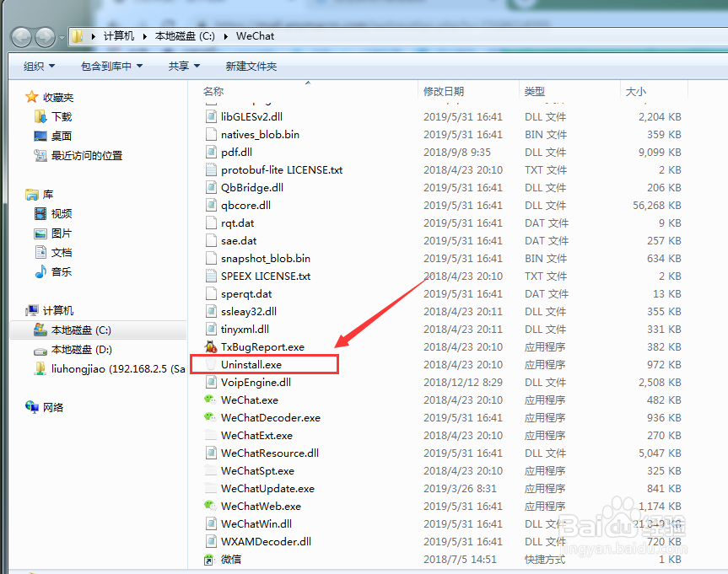The height and width of the screenshot is (574, 728).
Task: Select sperqt.dat file name
Action: point(246,293)
